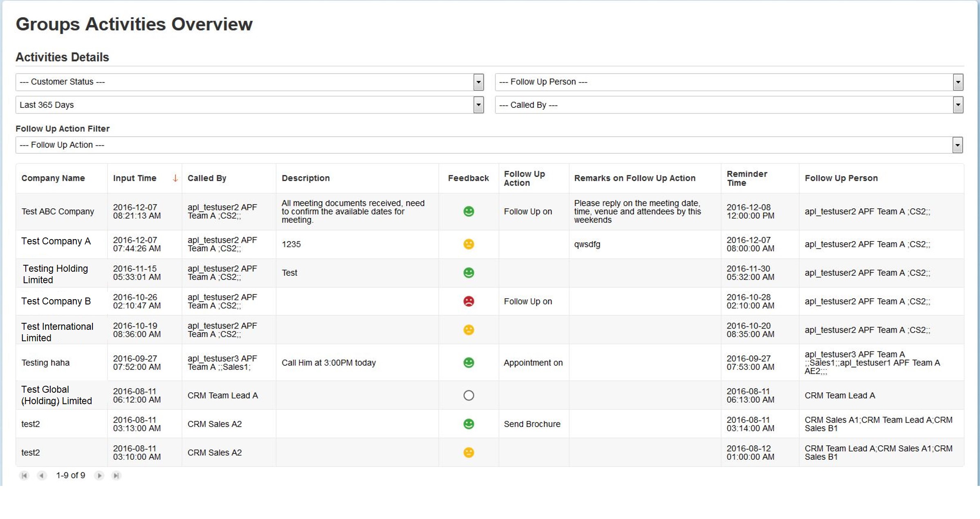Screen dimensions: 980x519
Task: Toggle Input Time sort arrow
Action: (x=175, y=178)
